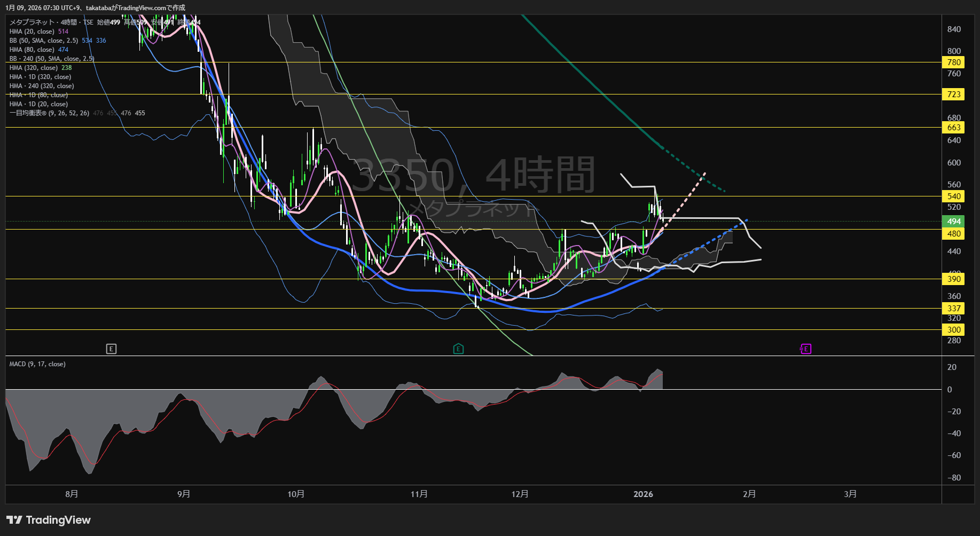Click the TradingView logo icon
This screenshot has width=980, height=536.
14,520
